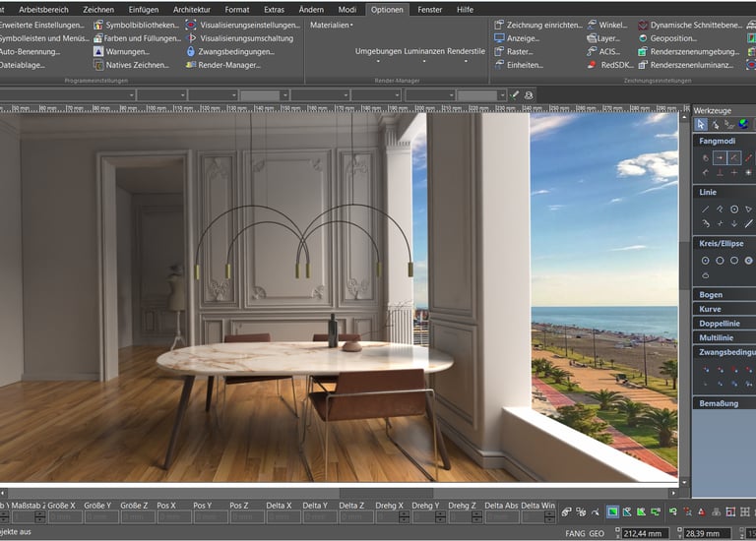Toggle the red diagonal line snap mode under Fangmodi

(x=748, y=158)
